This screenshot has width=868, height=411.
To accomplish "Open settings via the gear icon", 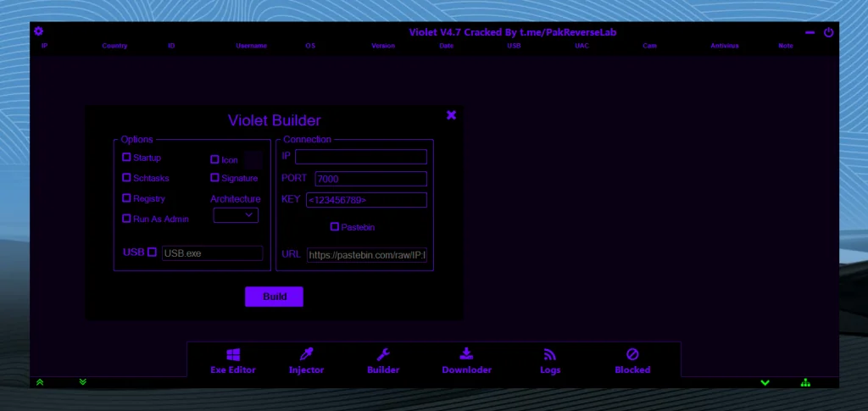I will tap(38, 31).
